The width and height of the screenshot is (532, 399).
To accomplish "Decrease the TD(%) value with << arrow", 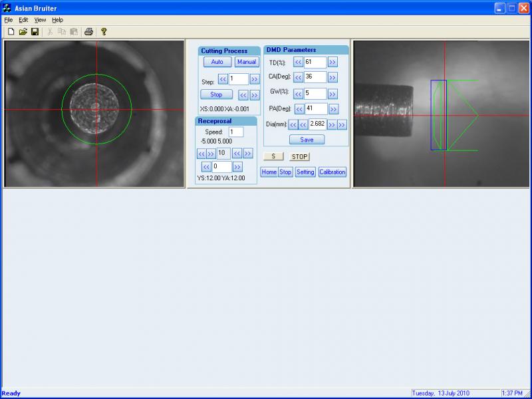I will coord(299,62).
